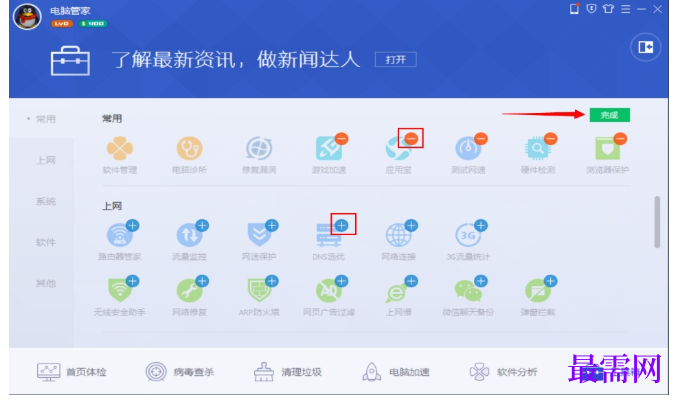Click the green 完成 button

pos(609,115)
